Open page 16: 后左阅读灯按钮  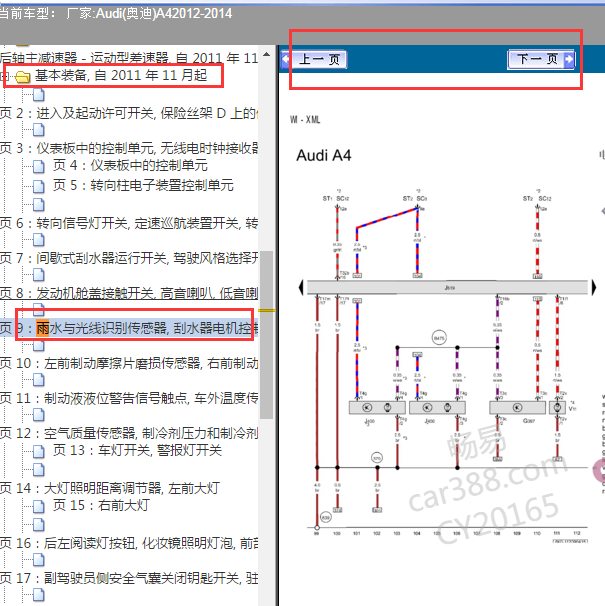(129, 543)
